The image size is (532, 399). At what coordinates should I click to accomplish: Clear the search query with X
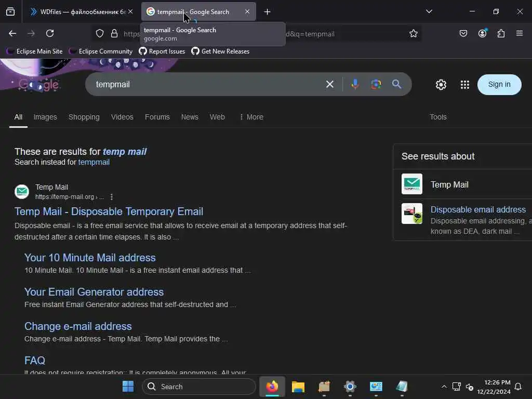[330, 84]
